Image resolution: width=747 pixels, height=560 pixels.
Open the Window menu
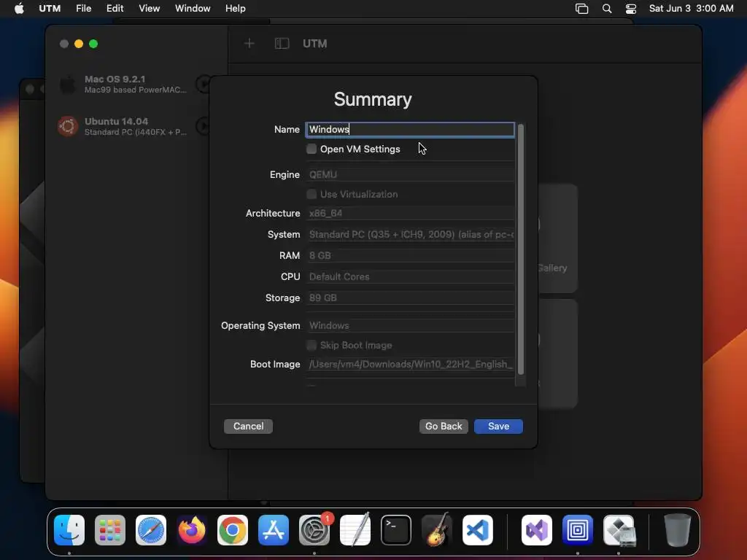(x=193, y=8)
